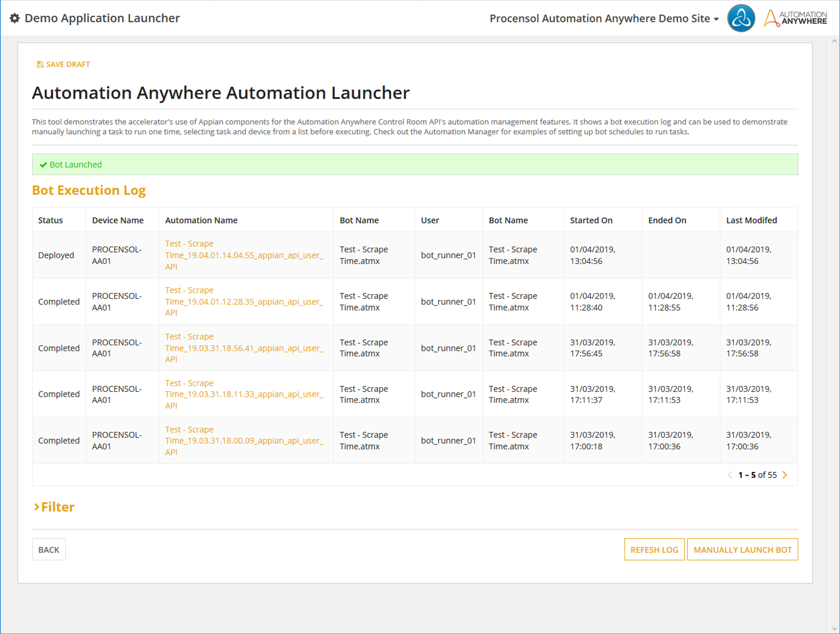Expand the Filter section
The height and width of the screenshot is (634, 840).
[x=54, y=507]
